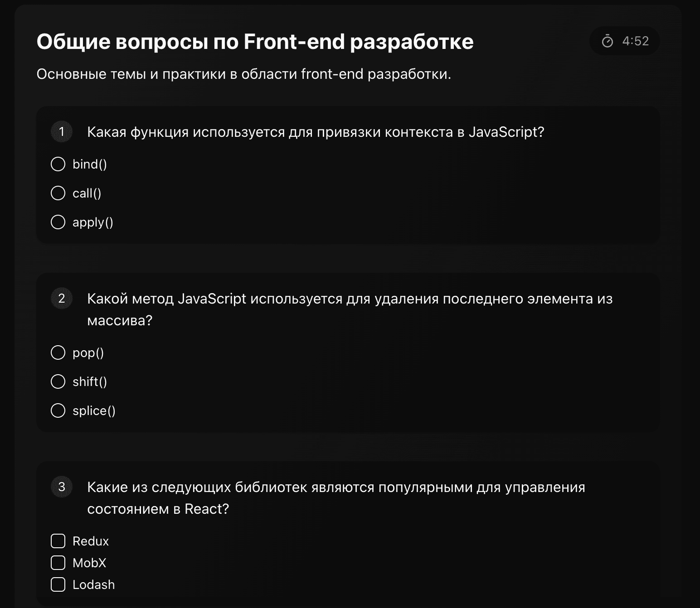Click the remaining time display 4:52

(635, 40)
